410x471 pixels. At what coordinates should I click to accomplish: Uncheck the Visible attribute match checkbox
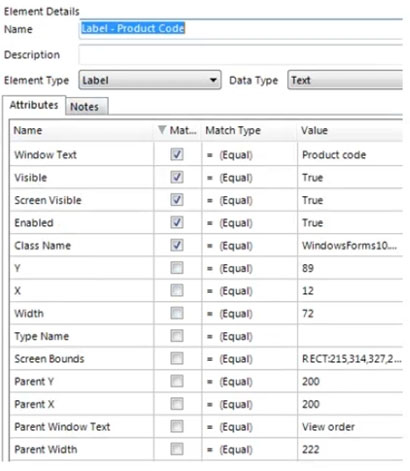point(177,177)
